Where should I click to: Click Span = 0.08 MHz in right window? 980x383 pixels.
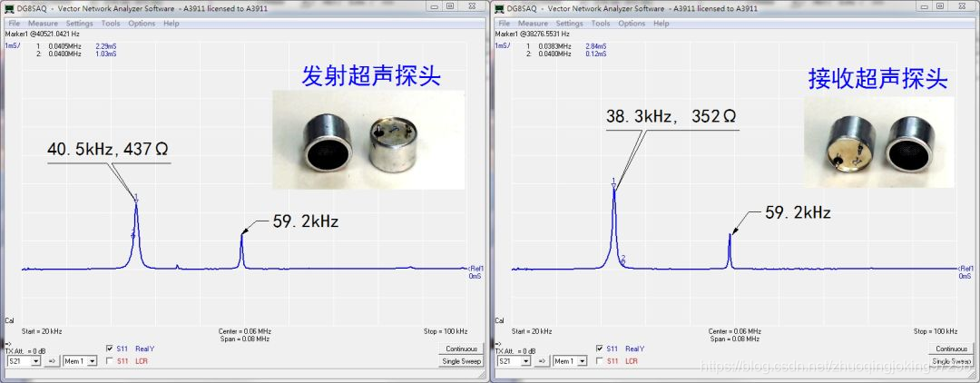point(734,339)
